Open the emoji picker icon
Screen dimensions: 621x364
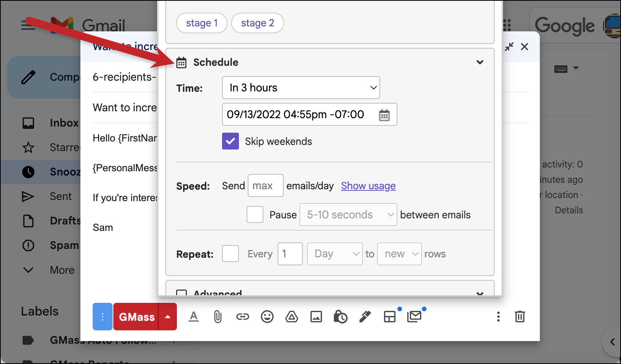(x=267, y=317)
